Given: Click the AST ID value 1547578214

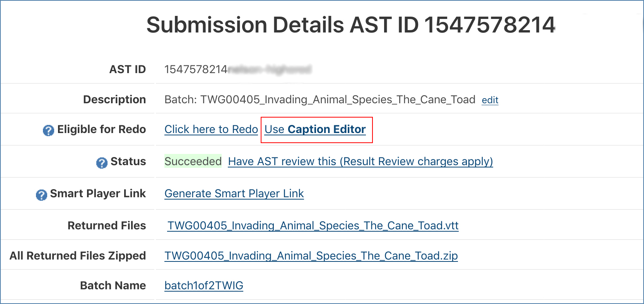Looking at the screenshot, I should [196, 69].
